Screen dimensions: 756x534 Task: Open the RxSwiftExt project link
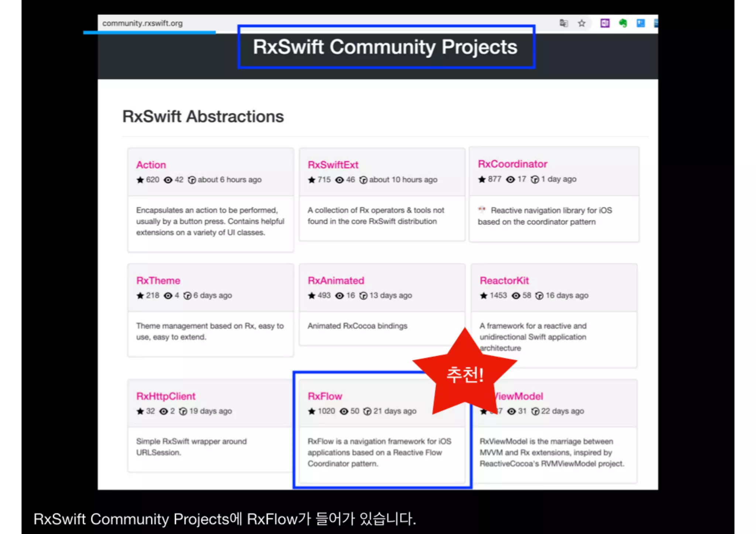[333, 165]
